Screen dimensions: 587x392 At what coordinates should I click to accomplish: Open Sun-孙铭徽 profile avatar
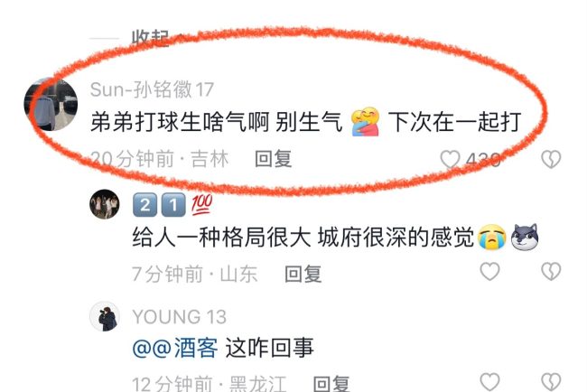51,104
